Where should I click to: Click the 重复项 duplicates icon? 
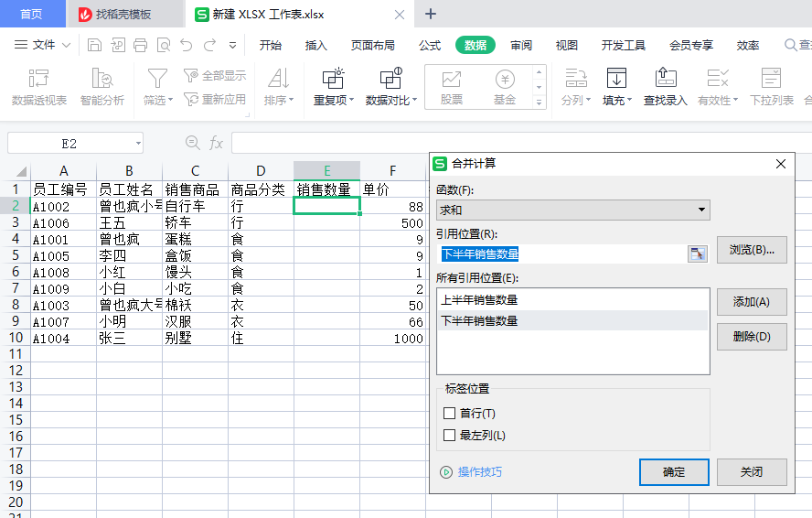[x=333, y=79]
